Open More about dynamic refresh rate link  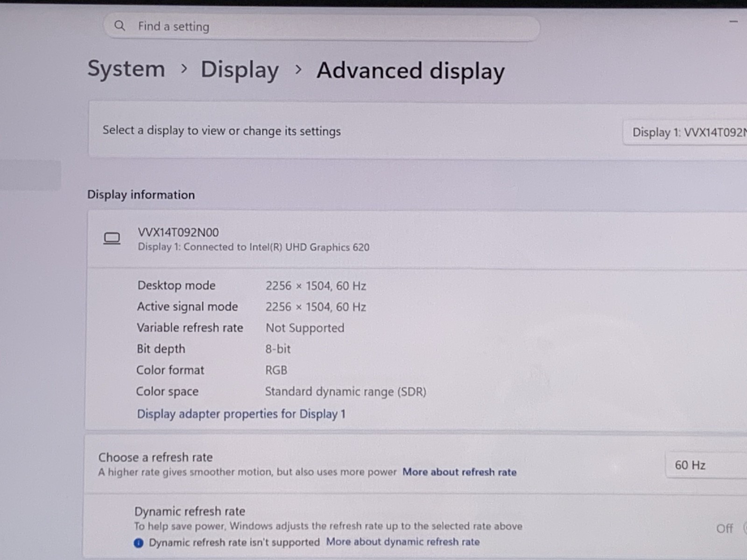[403, 542]
